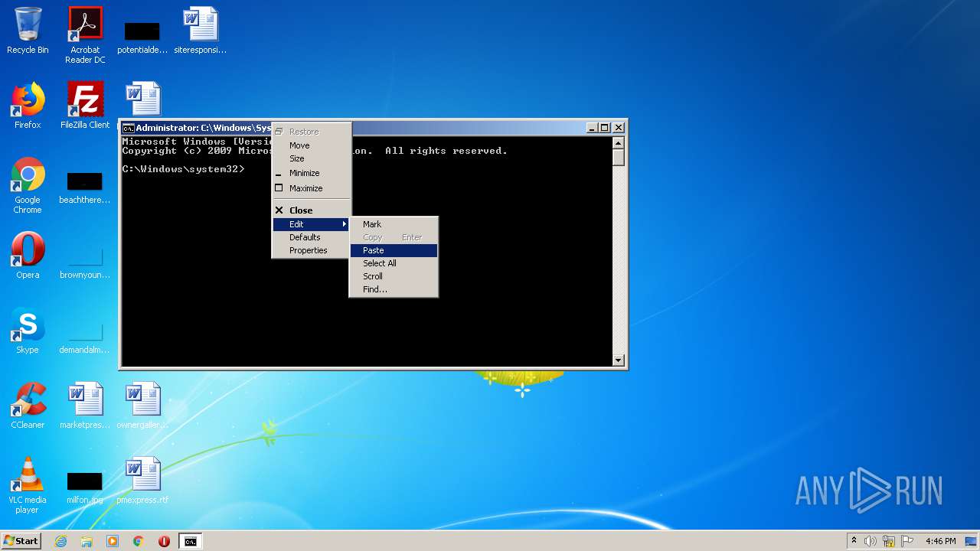
Task: Open Windows Explorer from the taskbar
Action: [87, 541]
